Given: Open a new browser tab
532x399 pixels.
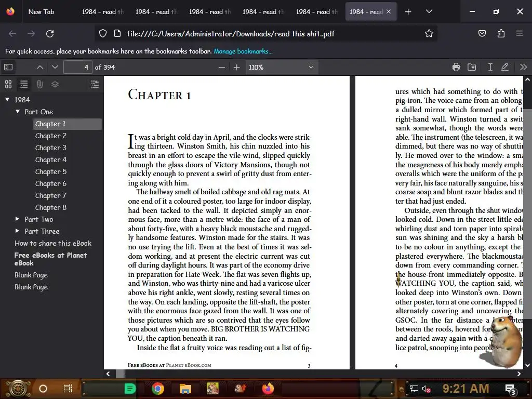Looking at the screenshot, I should (x=408, y=11).
